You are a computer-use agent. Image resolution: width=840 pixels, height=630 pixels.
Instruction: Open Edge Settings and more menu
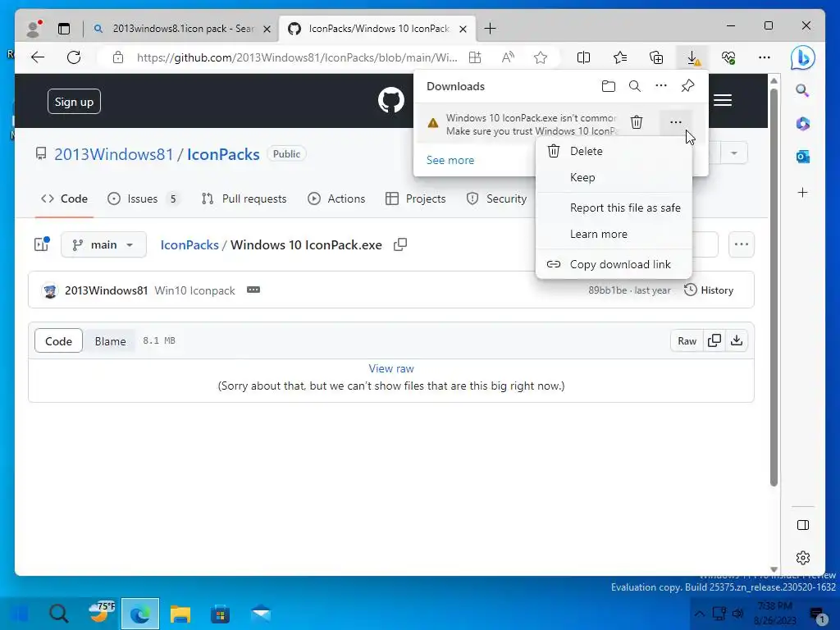pyautogui.click(x=765, y=57)
